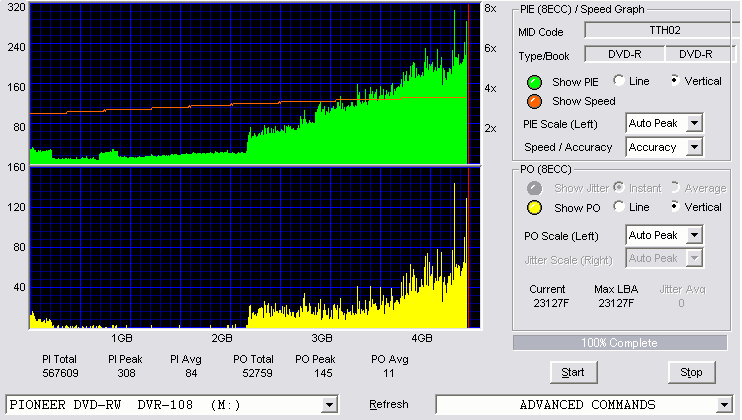Select Instant jitter radio option
The image size is (742, 420).
[618, 187]
